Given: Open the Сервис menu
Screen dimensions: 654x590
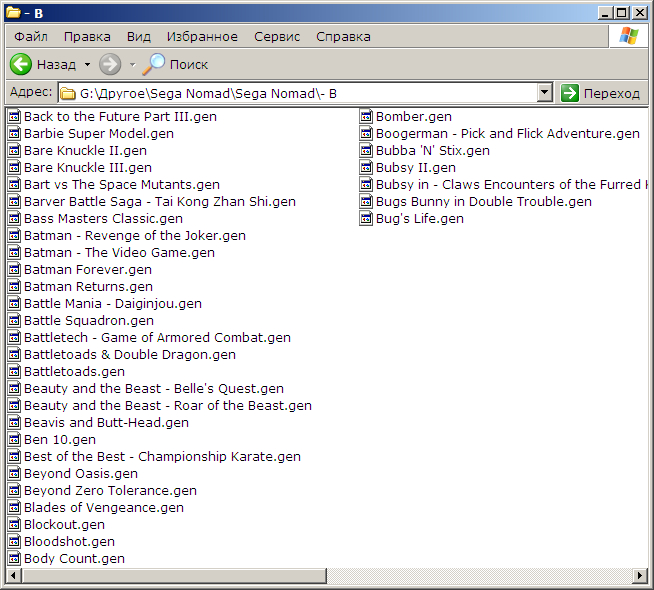Looking at the screenshot, I should click(277, 37).
